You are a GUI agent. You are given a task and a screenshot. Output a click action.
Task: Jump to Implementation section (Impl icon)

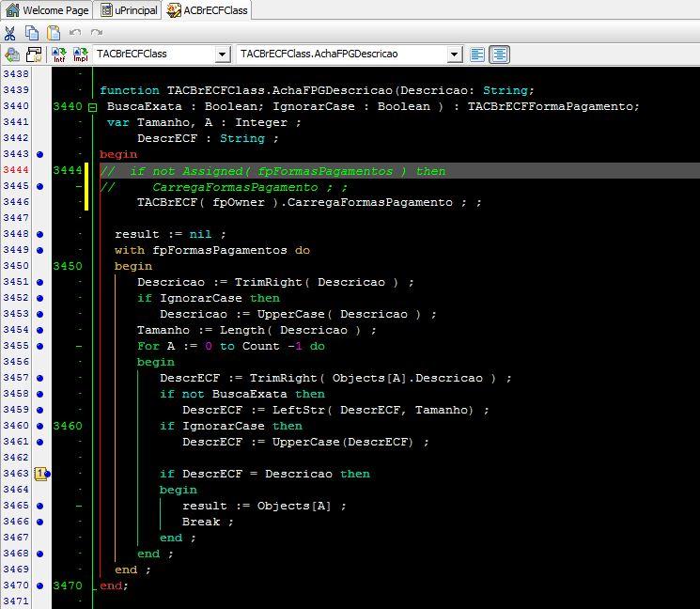pos(81,55)
